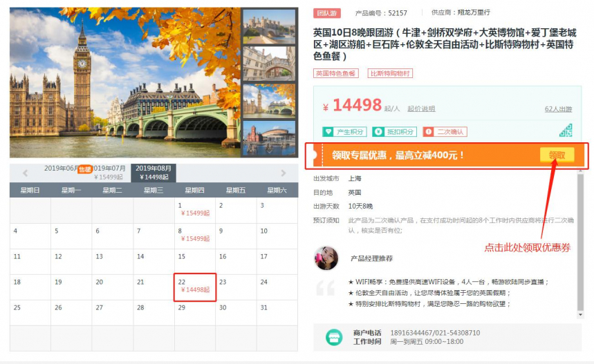Select August 1 with ¥15499起
Image resolution: width=594 pixels, height=364 pixels.
[x=195, y=209]
